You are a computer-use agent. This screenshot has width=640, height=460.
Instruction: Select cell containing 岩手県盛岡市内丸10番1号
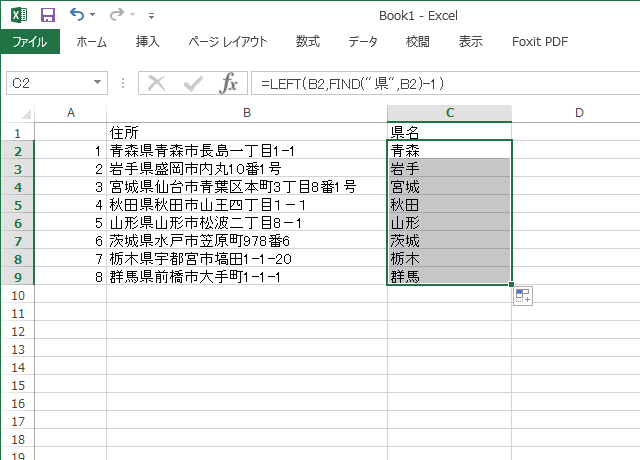247,169
